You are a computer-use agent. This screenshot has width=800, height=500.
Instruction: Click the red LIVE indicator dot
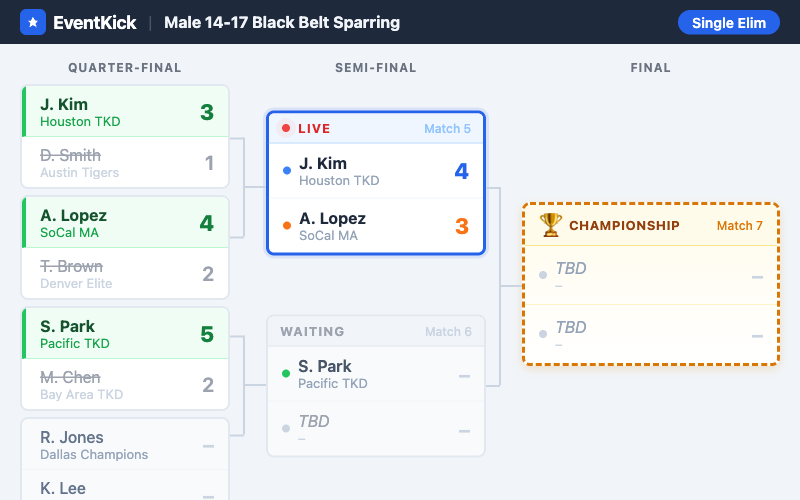[x=285, y=128]
